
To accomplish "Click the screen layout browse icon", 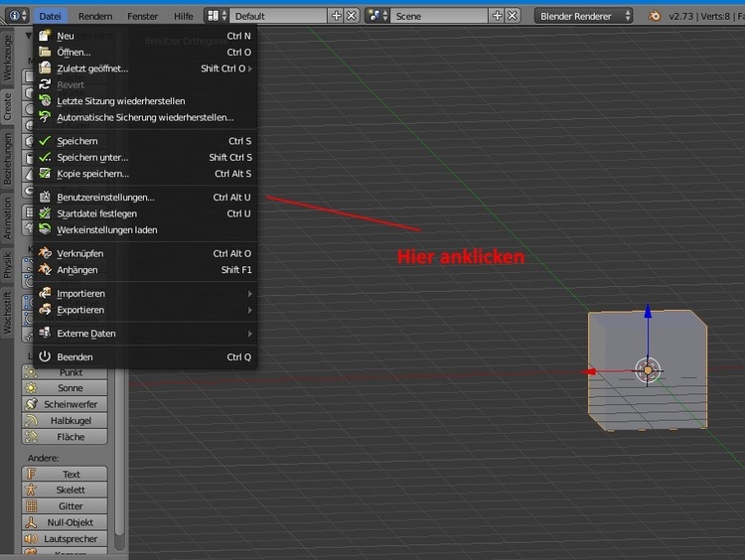I will [217, 16].
